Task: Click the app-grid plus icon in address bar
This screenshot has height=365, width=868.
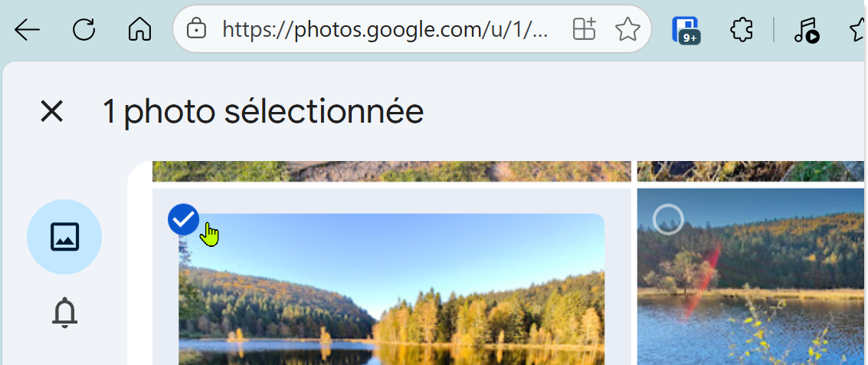Action: [x=584, y=30]
